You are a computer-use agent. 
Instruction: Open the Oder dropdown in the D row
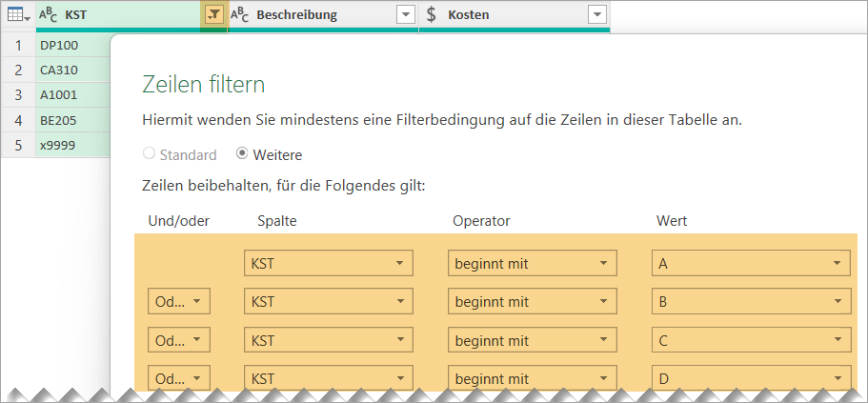pyautogui.click(x=179, y=377)
